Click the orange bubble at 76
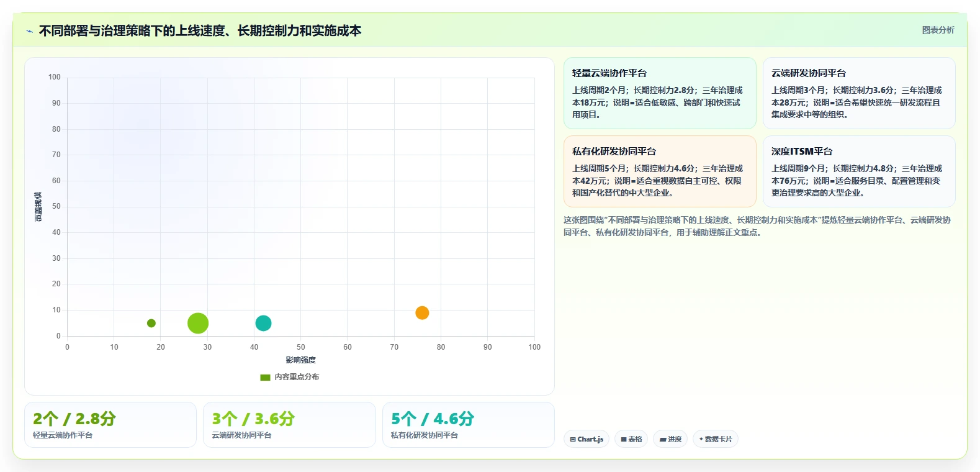The height and width of the screenshot is (472, 980). pyautogui.click(x=422, y=312)
